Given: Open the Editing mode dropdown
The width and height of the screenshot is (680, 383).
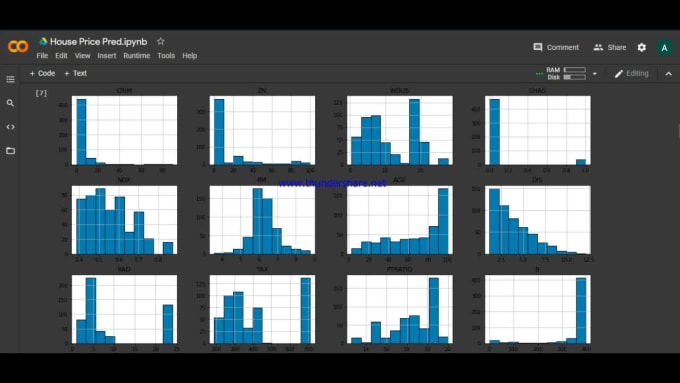Looking at the screenshot, I should coord(632,74).
